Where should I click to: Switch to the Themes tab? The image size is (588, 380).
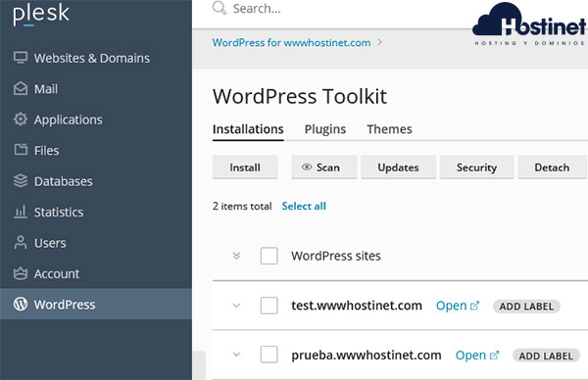[x=389, y=129]
